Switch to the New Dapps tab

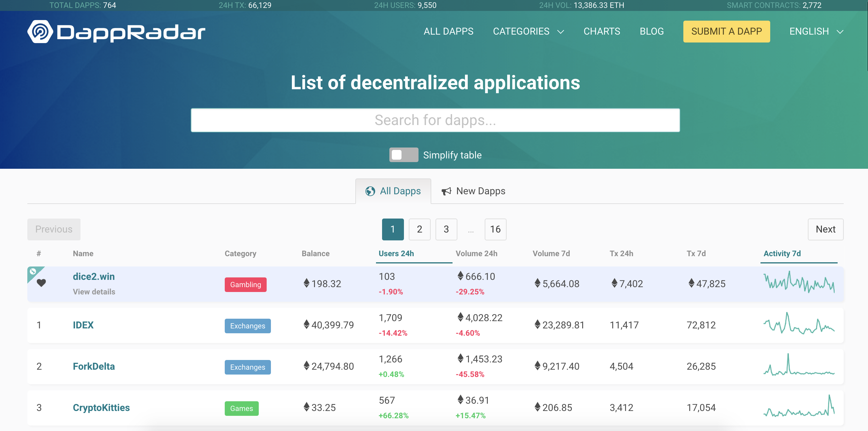[480, 191]
